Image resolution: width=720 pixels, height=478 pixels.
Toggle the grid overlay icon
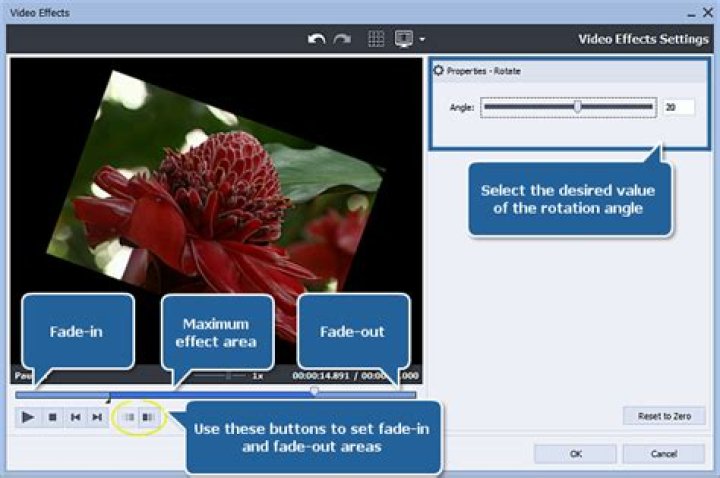tap(377, 39)
